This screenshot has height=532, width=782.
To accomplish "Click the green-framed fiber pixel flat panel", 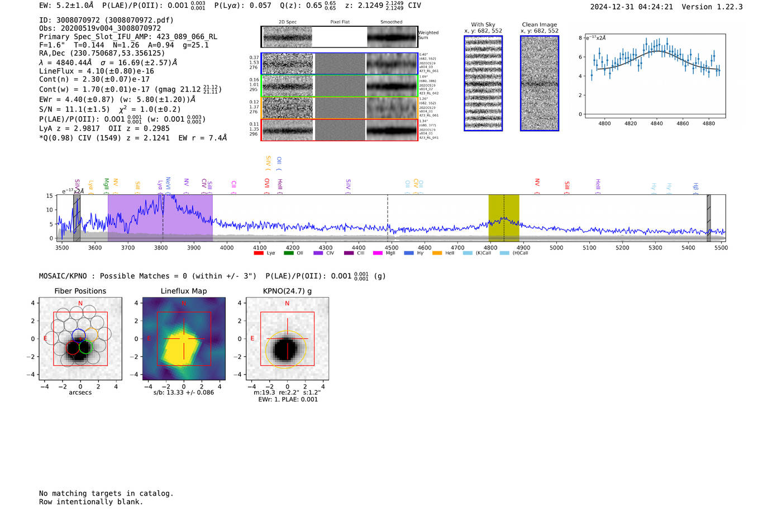I will coord(340,86).
